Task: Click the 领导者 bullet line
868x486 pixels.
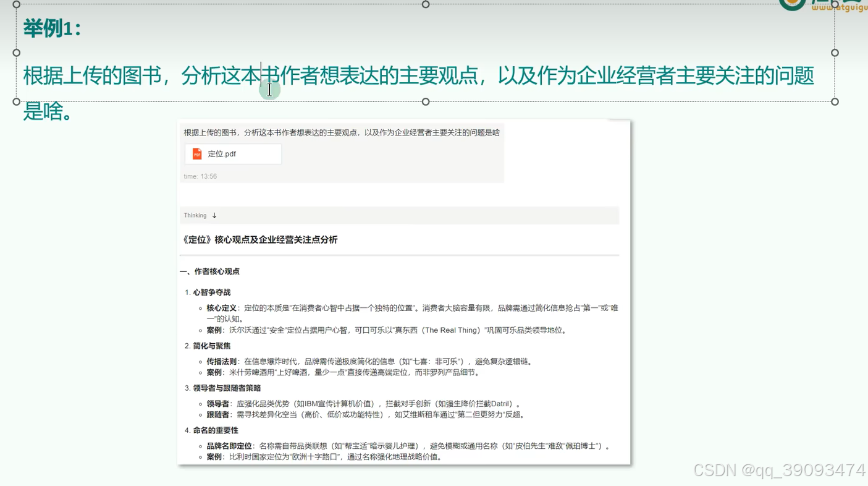Action: pos(364,404)
